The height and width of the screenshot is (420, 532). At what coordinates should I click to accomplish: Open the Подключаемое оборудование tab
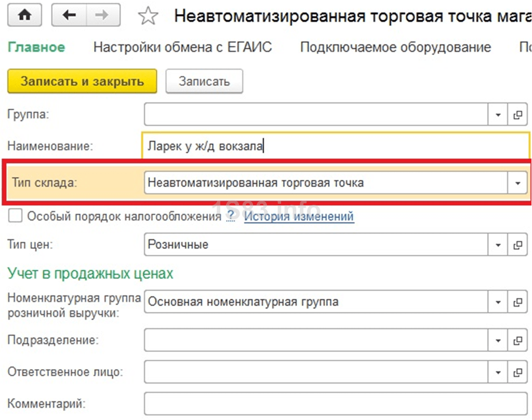pyautogui.click(x=395, y=47)
